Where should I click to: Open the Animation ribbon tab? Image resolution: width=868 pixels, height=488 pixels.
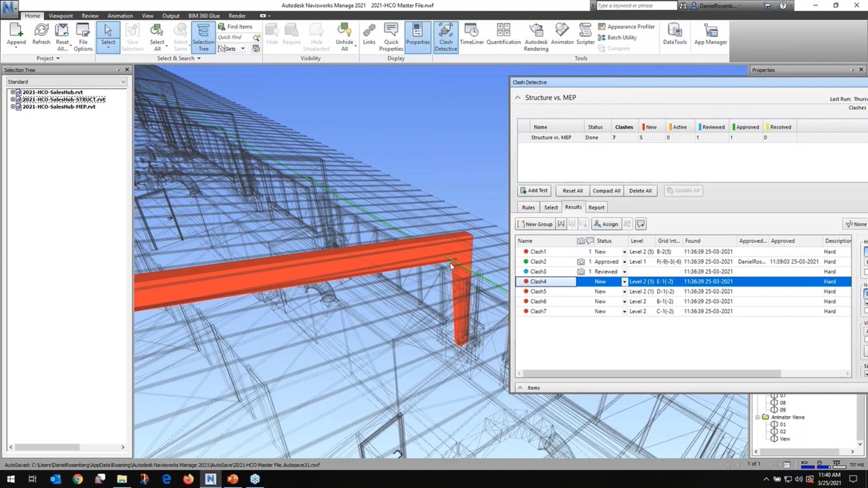(120, 16)
